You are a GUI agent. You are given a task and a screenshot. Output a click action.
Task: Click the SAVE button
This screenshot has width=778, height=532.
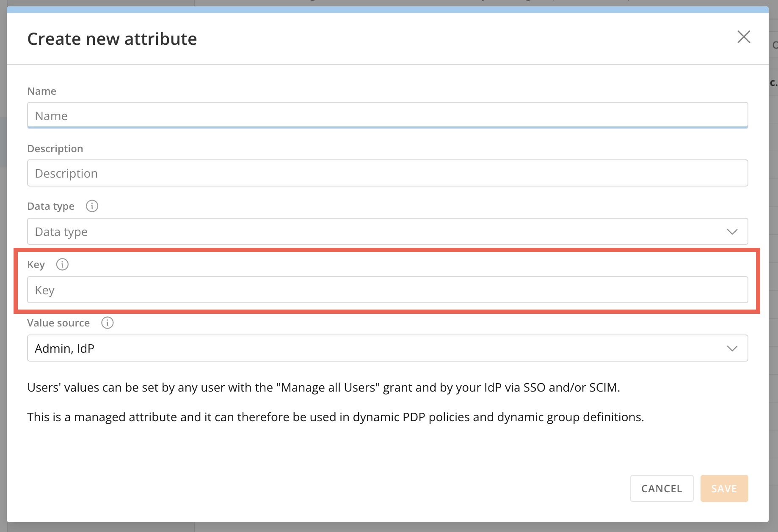pos(724,488)
